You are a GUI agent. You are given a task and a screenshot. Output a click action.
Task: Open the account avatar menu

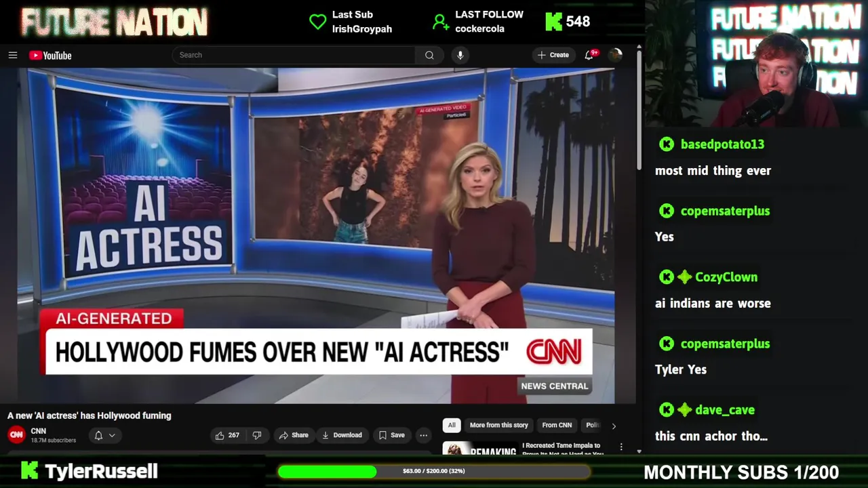pyautogui.click(x=615, y=55)
